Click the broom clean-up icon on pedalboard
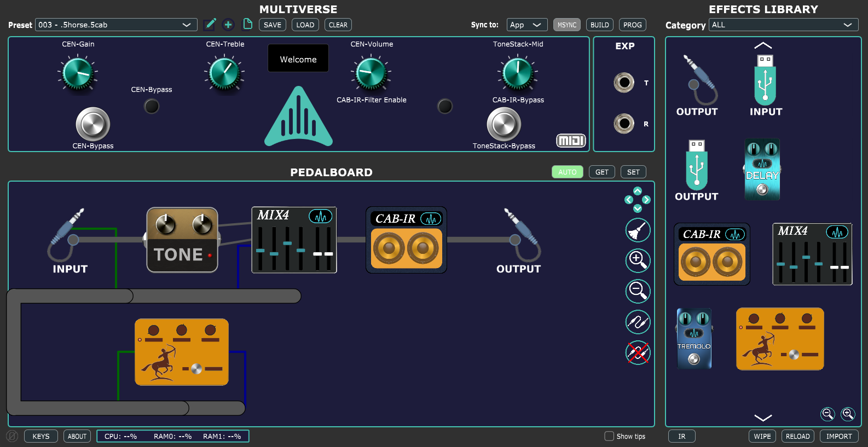This screenshot has height=447, width=868. [638, 230]
